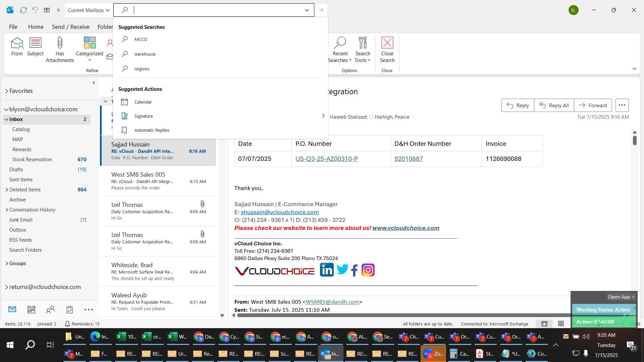Click the Send/Receive sync icon in title bar
This screenshot has width=644, height=362.
[x=23, y=10]
